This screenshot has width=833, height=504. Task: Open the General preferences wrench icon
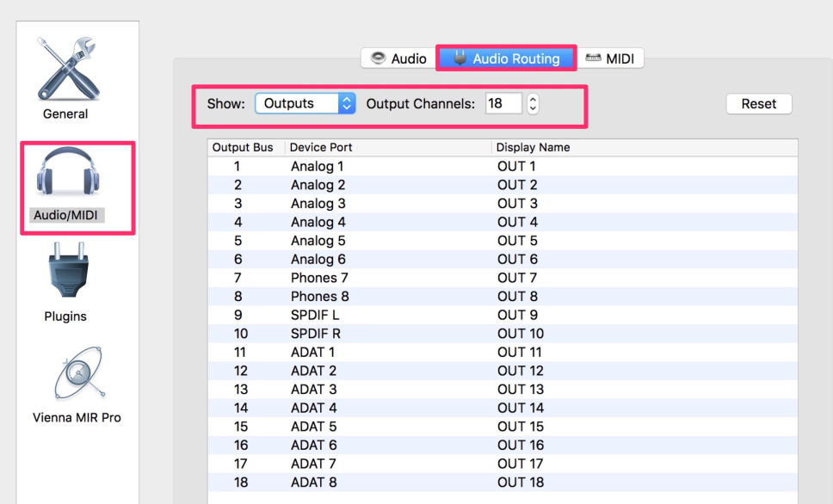(66, 70)
